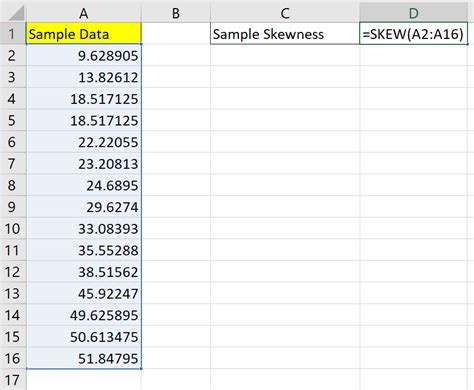474x390 pixels.
Task: Click empty cell B1
Action: click(176, 34)
